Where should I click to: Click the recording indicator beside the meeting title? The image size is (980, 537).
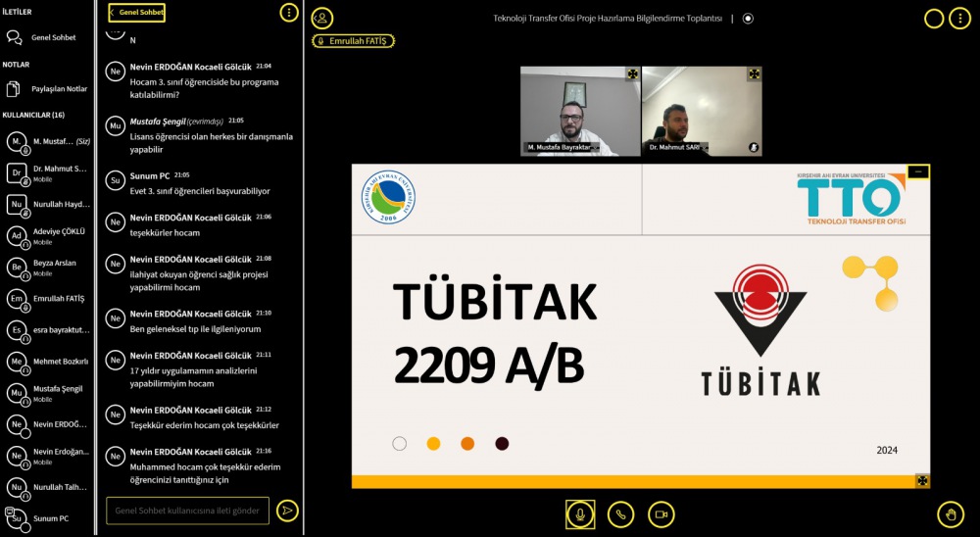(748, 19)
